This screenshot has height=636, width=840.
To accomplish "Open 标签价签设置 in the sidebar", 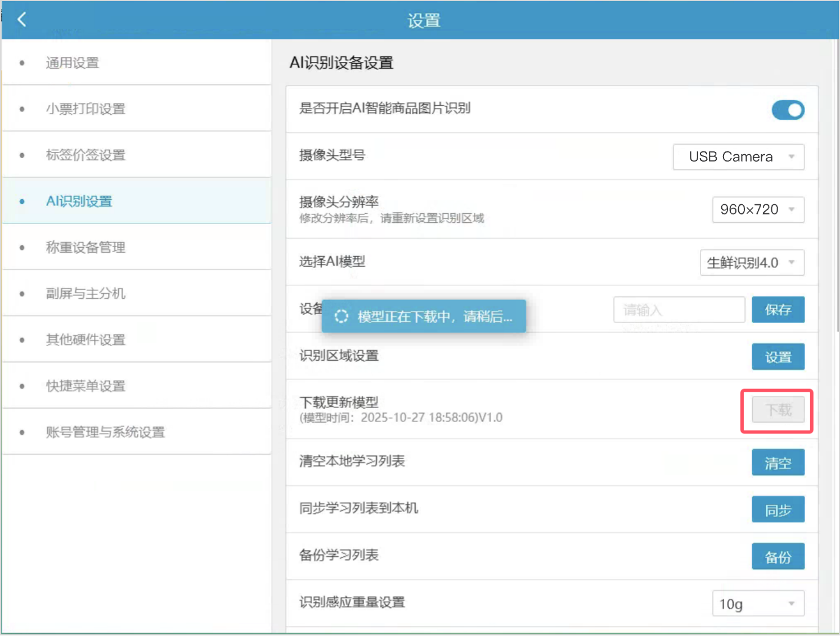I will [x=137, y=155].
